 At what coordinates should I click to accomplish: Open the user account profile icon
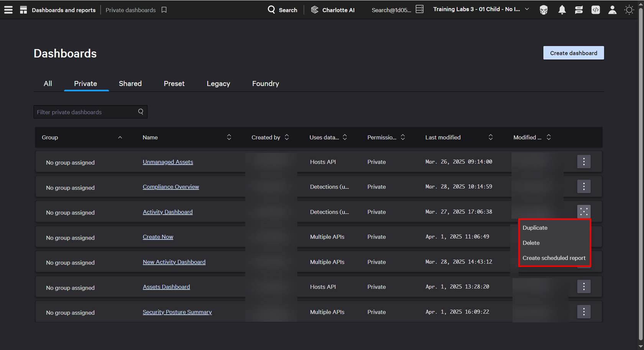[x=612, y=10]
